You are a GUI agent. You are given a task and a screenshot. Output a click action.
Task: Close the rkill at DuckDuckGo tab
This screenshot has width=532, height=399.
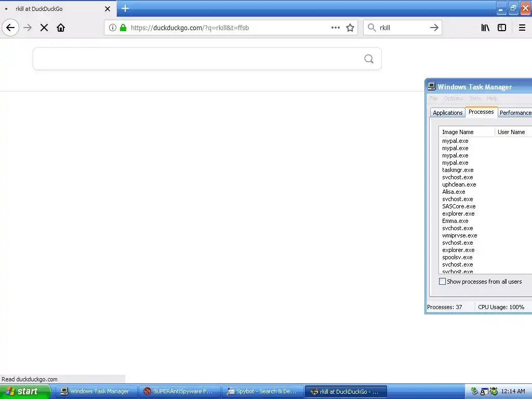tap(108, 9)
